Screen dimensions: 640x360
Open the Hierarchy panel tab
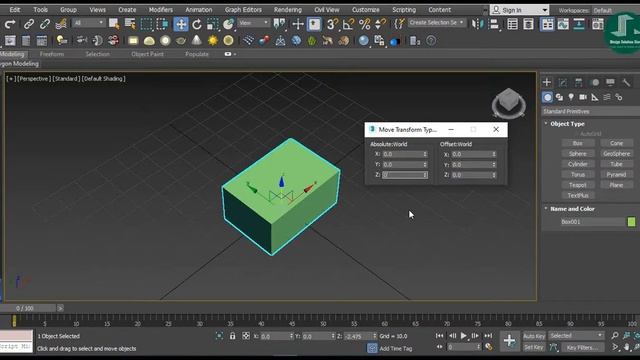click(x=578, y=82)
